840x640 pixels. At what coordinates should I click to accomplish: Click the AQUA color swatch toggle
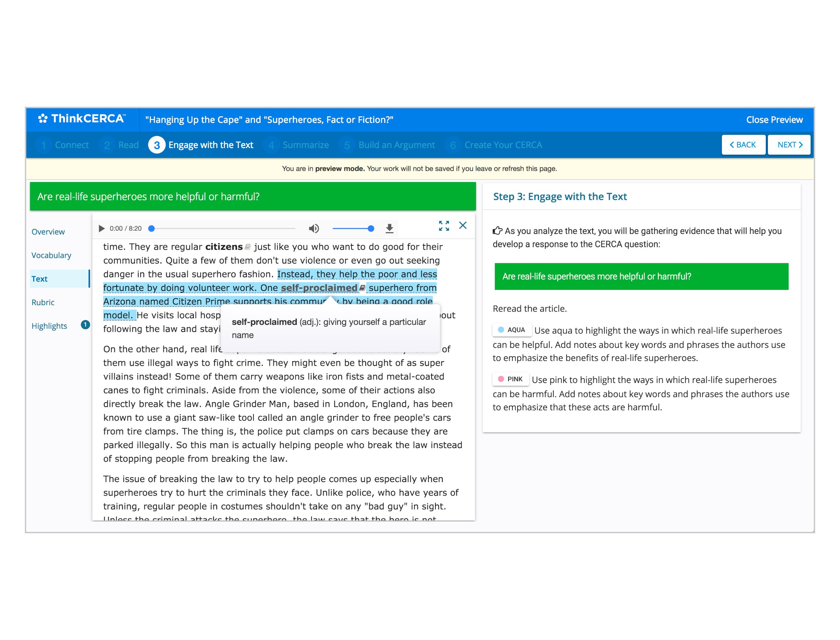click(x=512, y=330)
